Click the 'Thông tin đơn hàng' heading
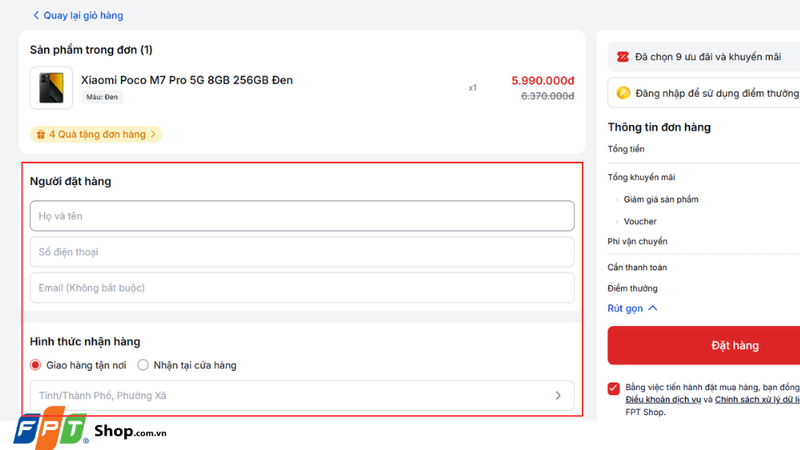This screenshot has height=450, width=800. click(659, 127)
